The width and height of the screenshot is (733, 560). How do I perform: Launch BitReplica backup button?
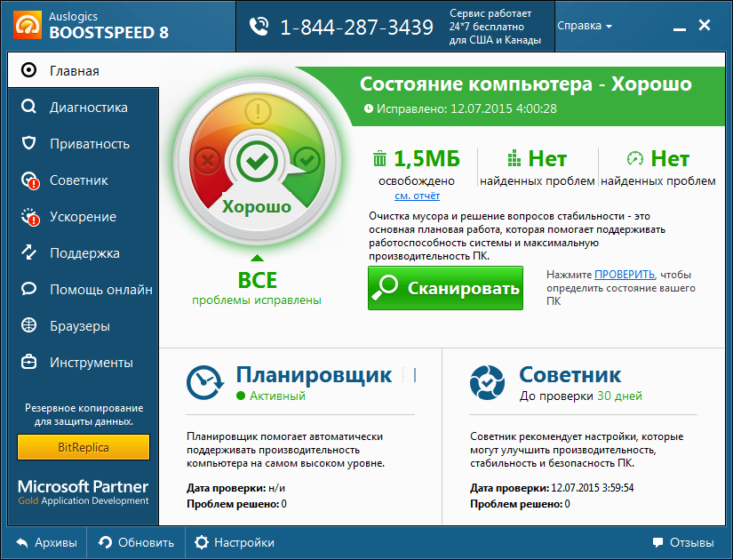pos(84,447)
